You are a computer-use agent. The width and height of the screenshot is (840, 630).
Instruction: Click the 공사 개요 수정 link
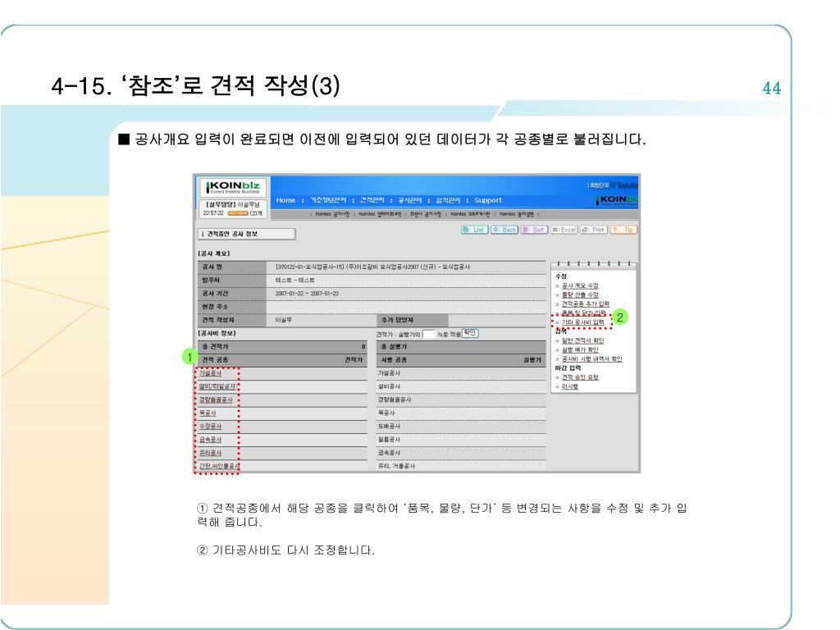(580, 286)
